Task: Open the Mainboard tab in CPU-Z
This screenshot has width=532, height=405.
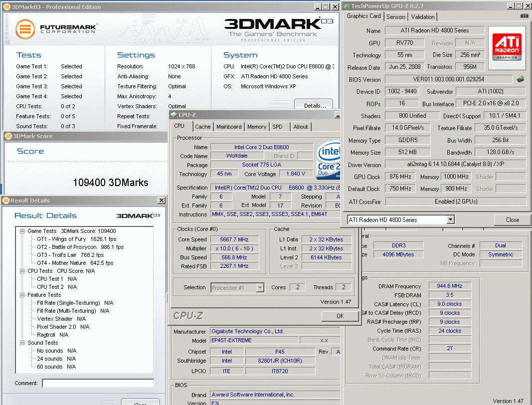Action: coord(229,127)
